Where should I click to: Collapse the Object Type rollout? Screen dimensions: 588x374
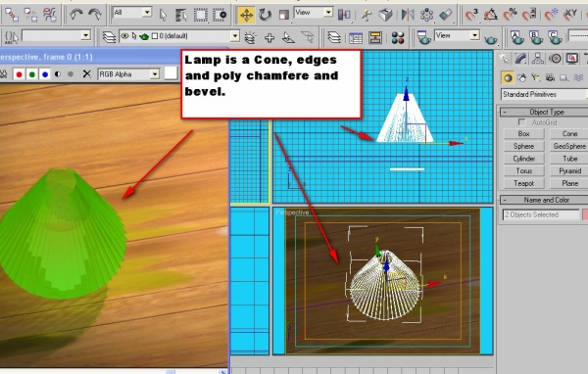coord(544,112)
